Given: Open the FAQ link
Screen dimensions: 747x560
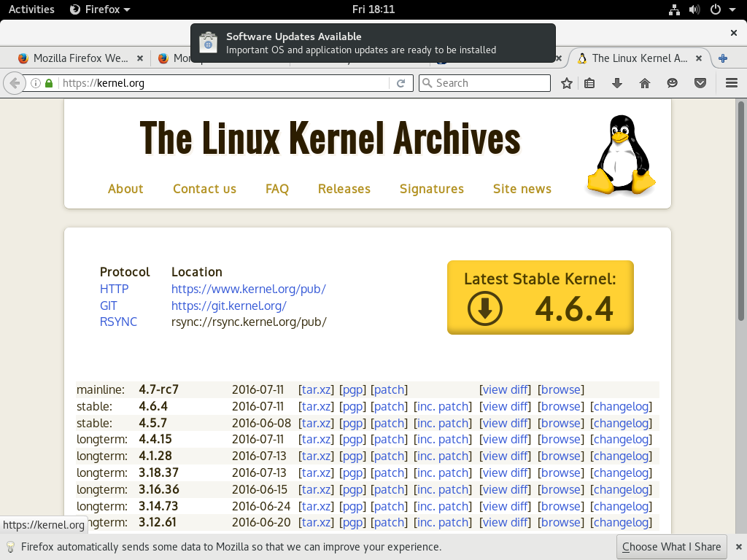Looking at the screenshot, I should [x=277, y=189].
